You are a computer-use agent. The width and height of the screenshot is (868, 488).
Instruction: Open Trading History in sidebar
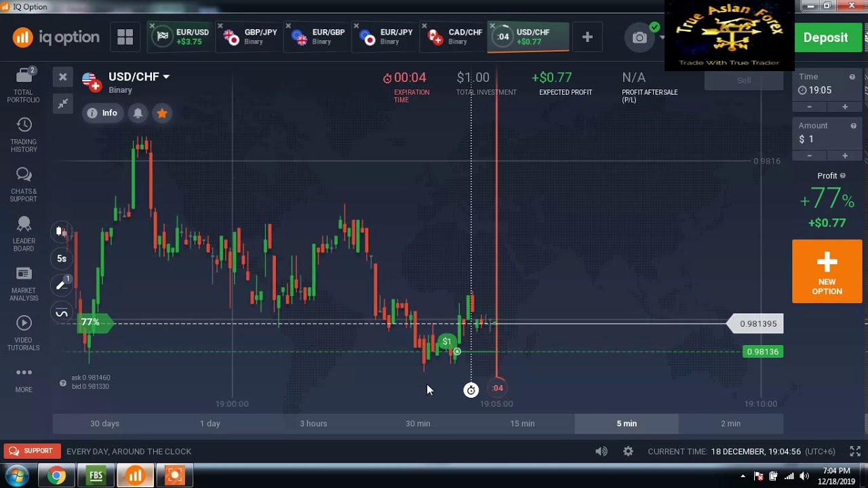coord(24,135)
